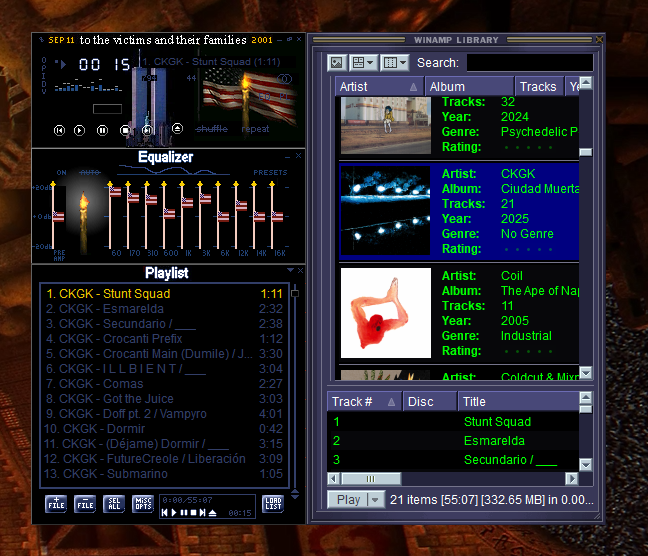Image resolution: width=648 pixels, height=556 pixels.
Task: Click the eject button in the main player
Action: coord(177,129)
